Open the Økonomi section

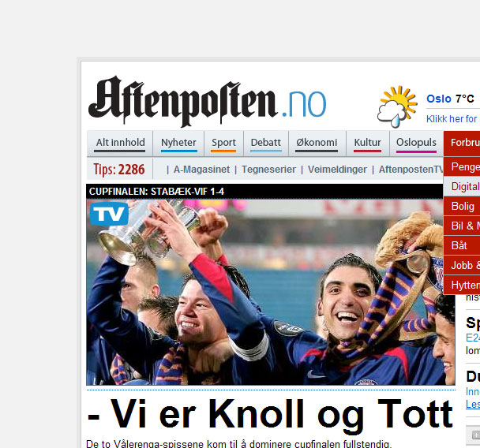tap(317, 144)
